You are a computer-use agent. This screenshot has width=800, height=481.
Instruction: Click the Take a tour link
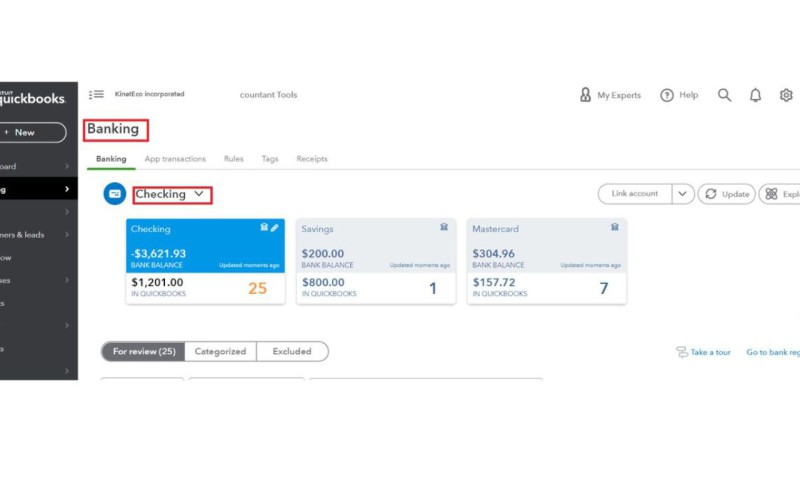[711, 352]
